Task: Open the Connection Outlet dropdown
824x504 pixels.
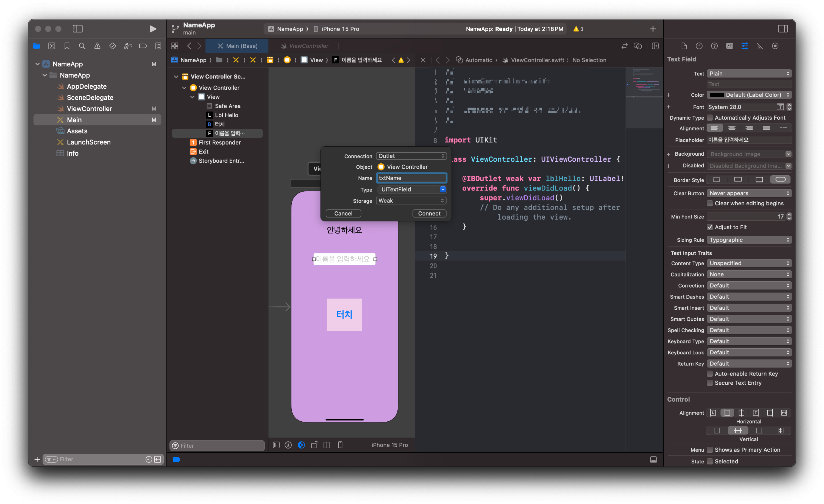Action: pyautogui.click(x=411, y=156)
